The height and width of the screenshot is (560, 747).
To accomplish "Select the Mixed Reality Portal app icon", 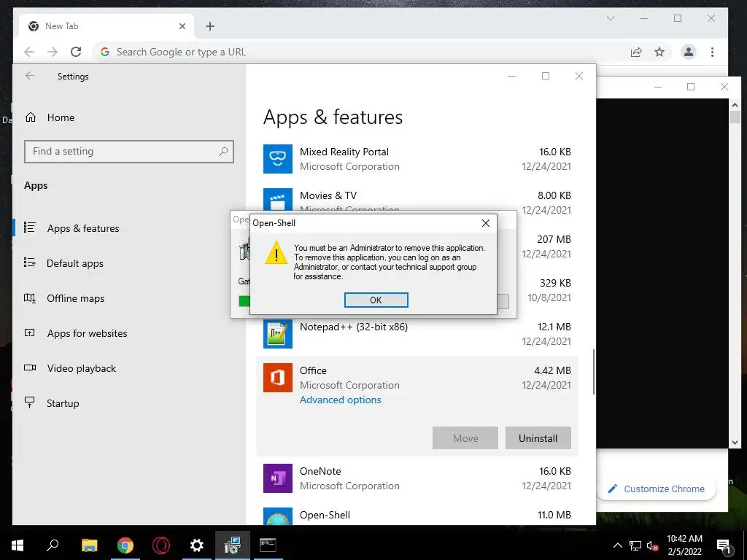I will pos(278,159).
